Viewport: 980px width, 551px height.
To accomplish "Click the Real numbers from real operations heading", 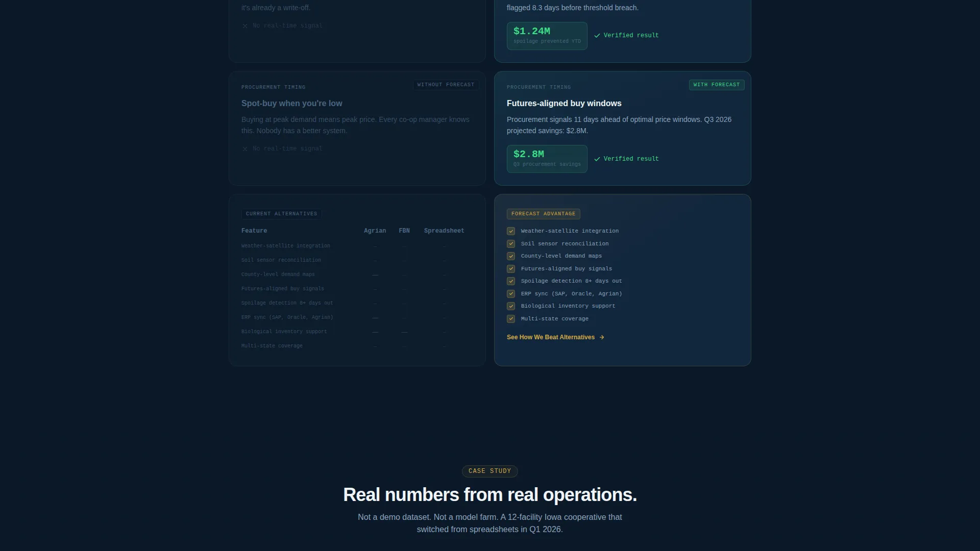I will click(x=490, y=495).
